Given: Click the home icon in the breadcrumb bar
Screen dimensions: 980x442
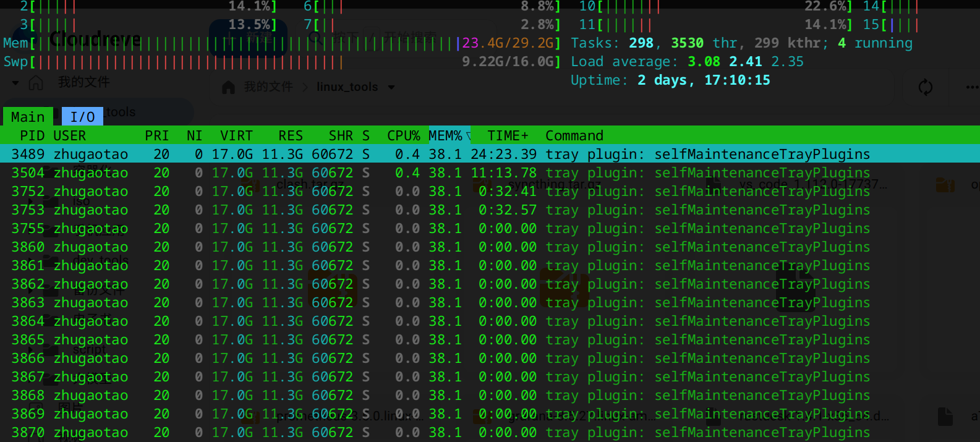Looking at the screenshot, I should [x=229, y=87].
